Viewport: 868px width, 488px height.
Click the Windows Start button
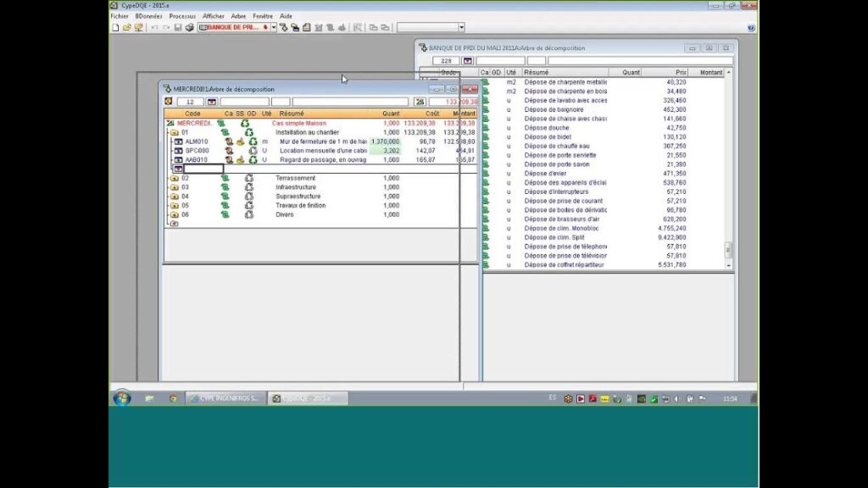pos(121,397)
